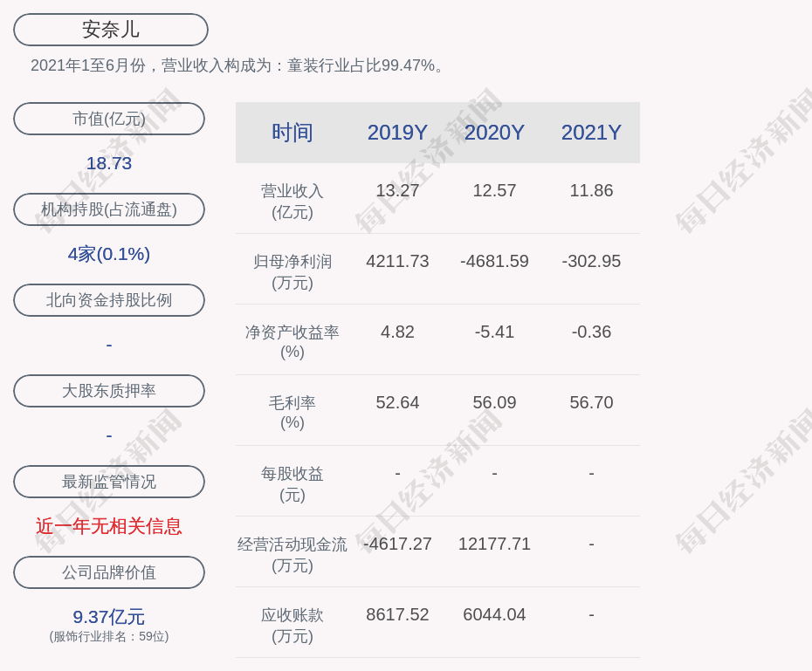The width and height of the screenshot is (812, 671).
Task: Click the 大股东质押率 pill
Action: click(109, 391)
